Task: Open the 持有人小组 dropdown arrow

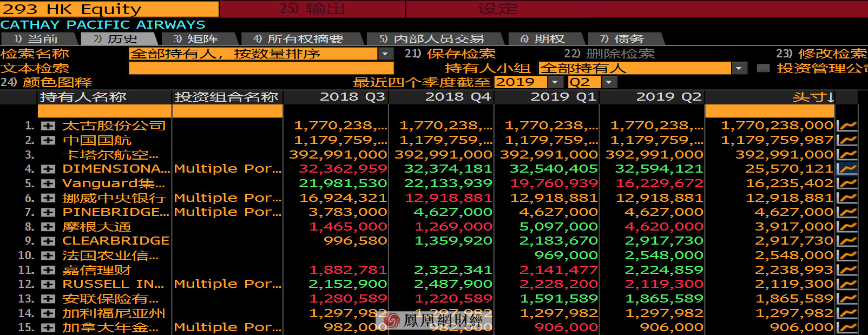Action: [739, 68]
